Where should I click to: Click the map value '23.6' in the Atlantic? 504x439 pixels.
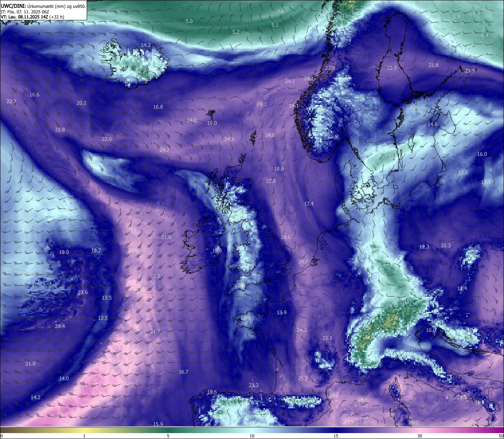[x=83, y=293]
